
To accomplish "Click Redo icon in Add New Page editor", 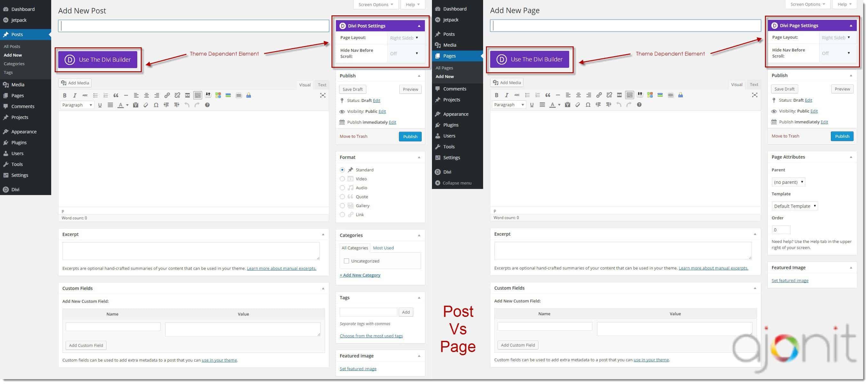I will tap(629, 105).
